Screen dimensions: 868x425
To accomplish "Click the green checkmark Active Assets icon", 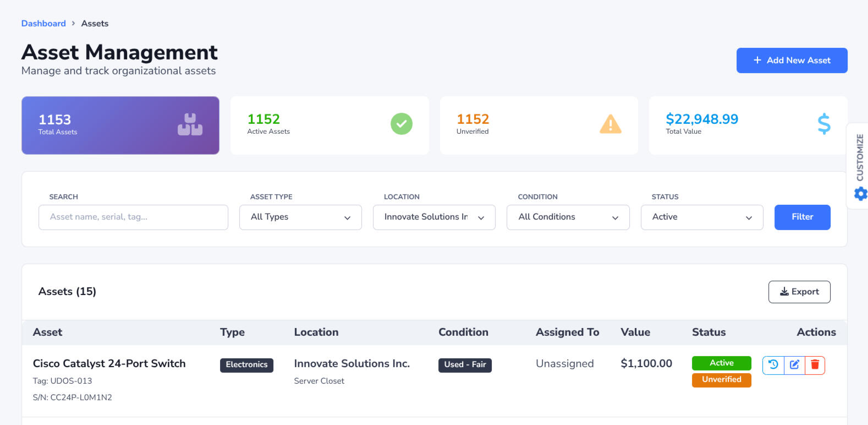I will pos(401,124).
